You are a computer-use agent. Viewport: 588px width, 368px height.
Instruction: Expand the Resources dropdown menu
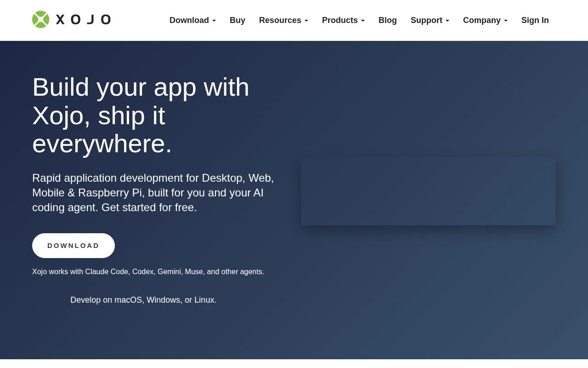[283, 20]
